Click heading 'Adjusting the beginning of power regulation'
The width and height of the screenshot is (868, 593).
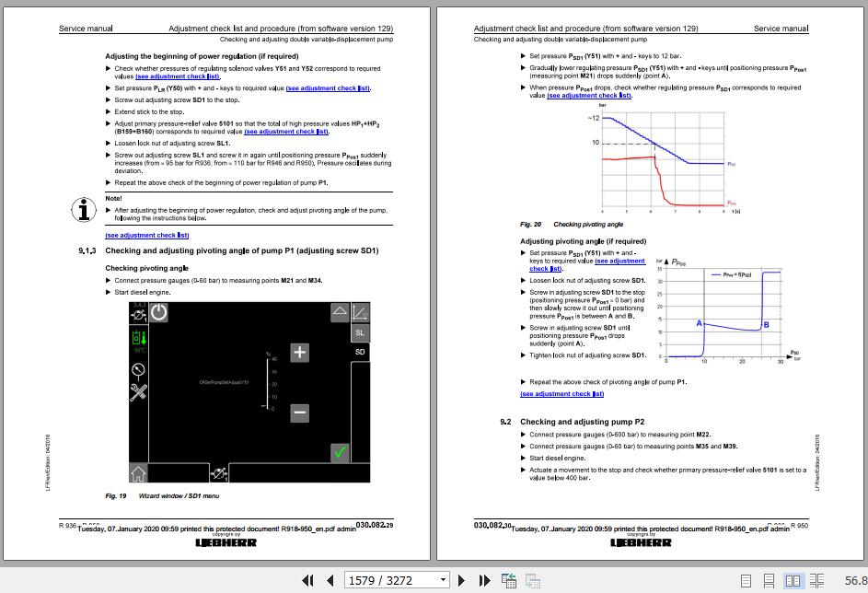(203, 56)
